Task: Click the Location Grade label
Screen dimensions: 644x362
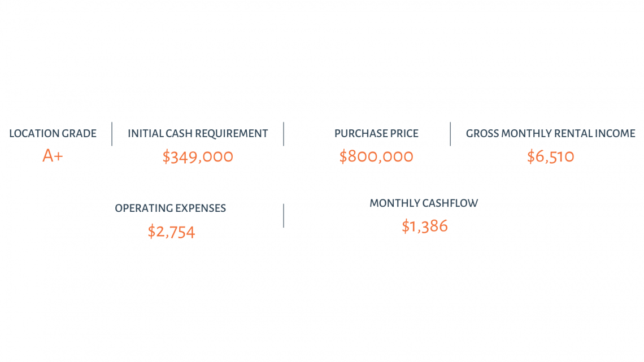Action: (53, 134)
